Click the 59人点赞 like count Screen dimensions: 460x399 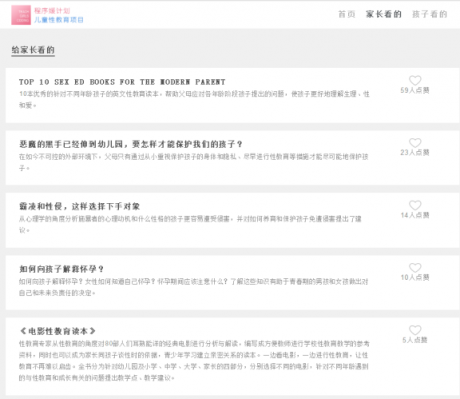(x=415, y=90)
